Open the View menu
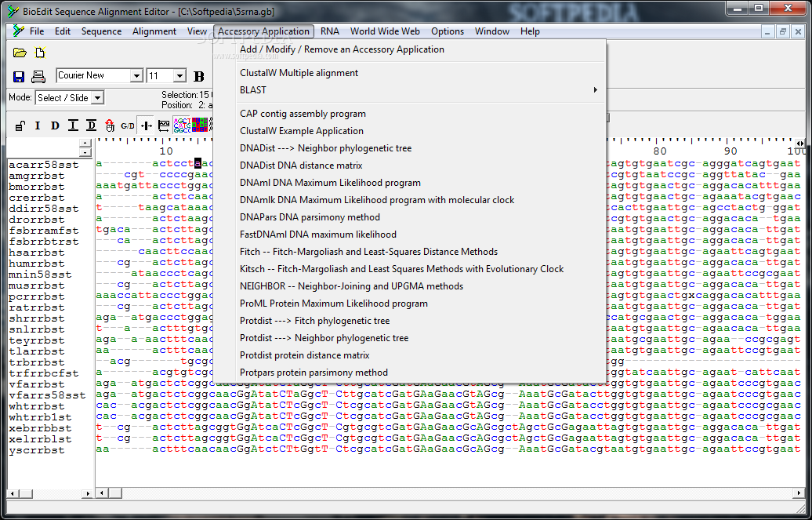 197,31
